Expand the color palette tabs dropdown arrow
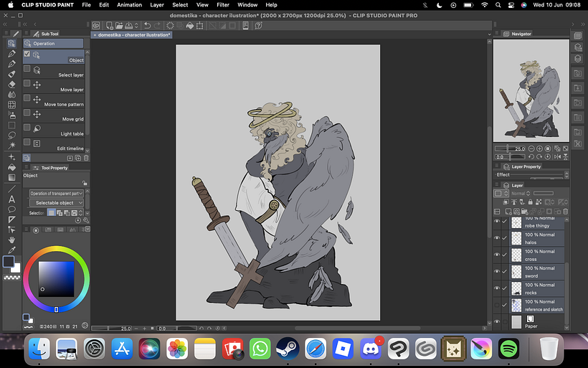The height and width of the screenshot is (368, 588). coord(87,230)
